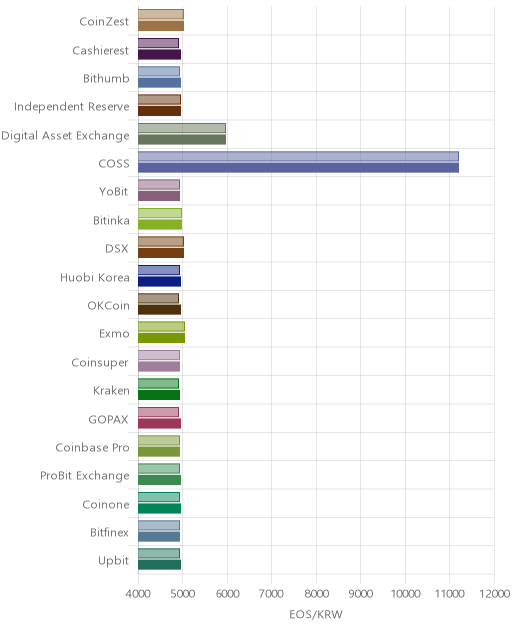This screenshot has width=512, height=632.
Task: Click the YoBit exchange label
Action: (113, 191)
